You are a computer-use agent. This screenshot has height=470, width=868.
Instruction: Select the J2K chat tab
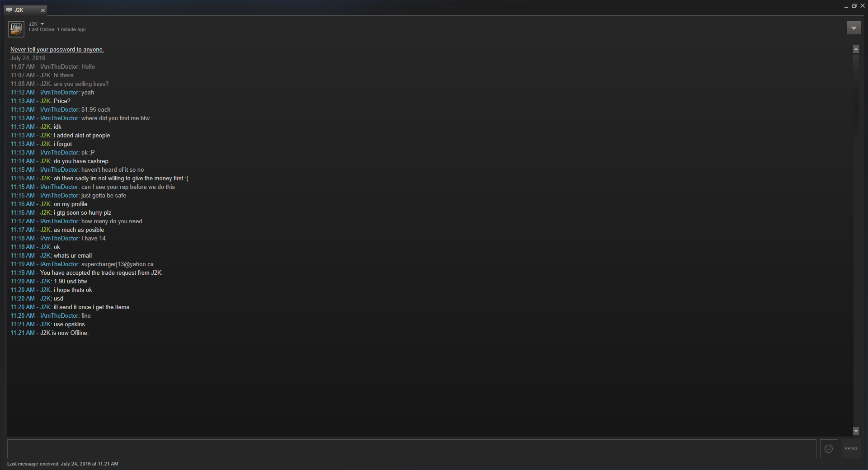point(25,10)
